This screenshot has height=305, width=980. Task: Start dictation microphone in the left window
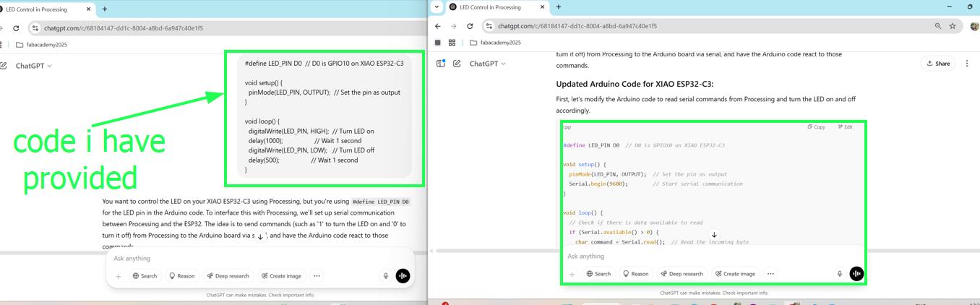(386, 276)
